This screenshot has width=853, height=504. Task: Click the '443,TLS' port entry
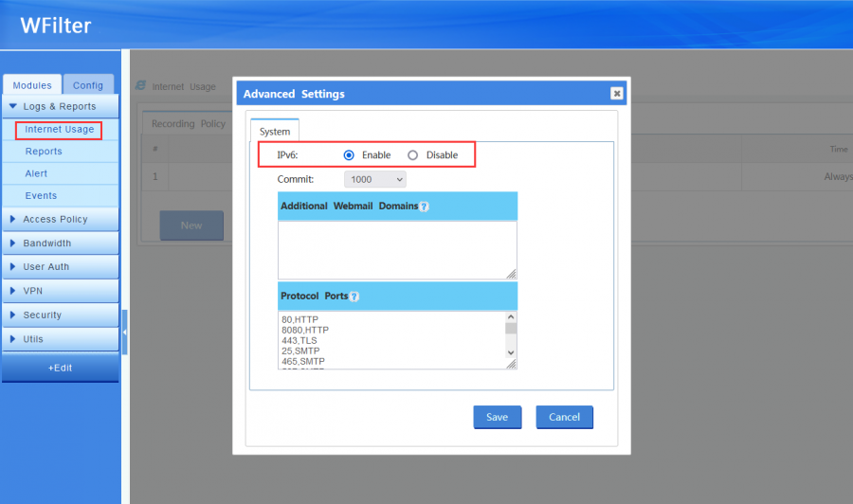[x=299, y=340]
